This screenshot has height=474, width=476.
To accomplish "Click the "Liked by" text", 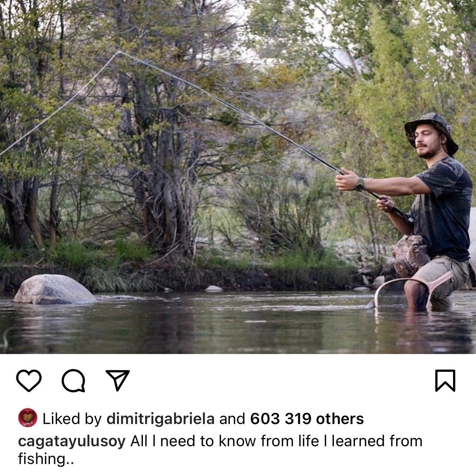I will (x=72, y=419).
